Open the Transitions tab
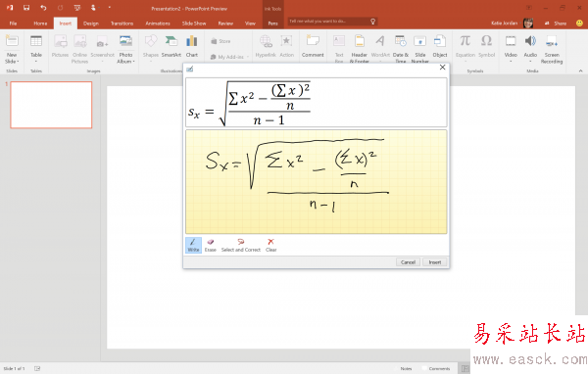 tap(122, 23)
